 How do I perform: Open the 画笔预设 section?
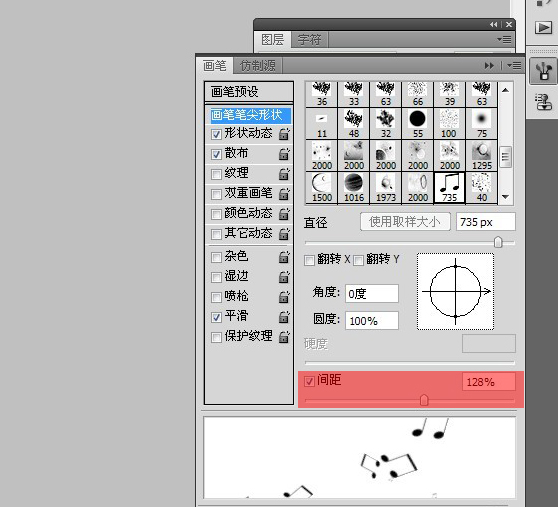tap(249, 92)
